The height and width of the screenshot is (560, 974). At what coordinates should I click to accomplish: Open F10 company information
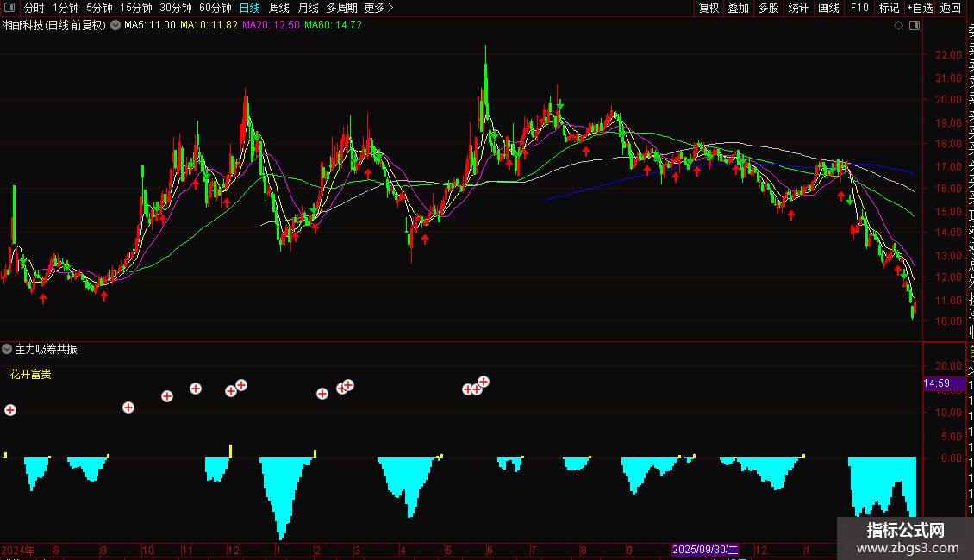[x=859, y=8]
